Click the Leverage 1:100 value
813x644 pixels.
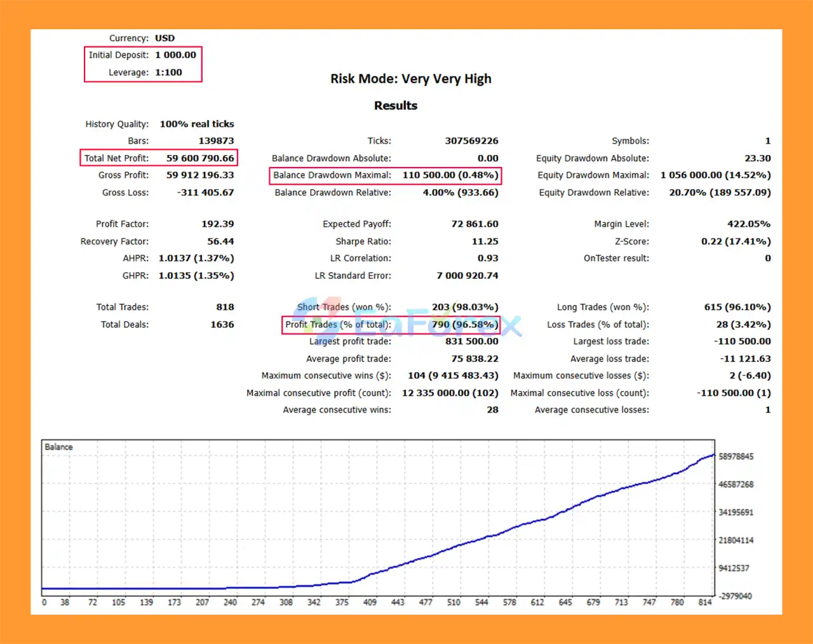click(168, 72)
